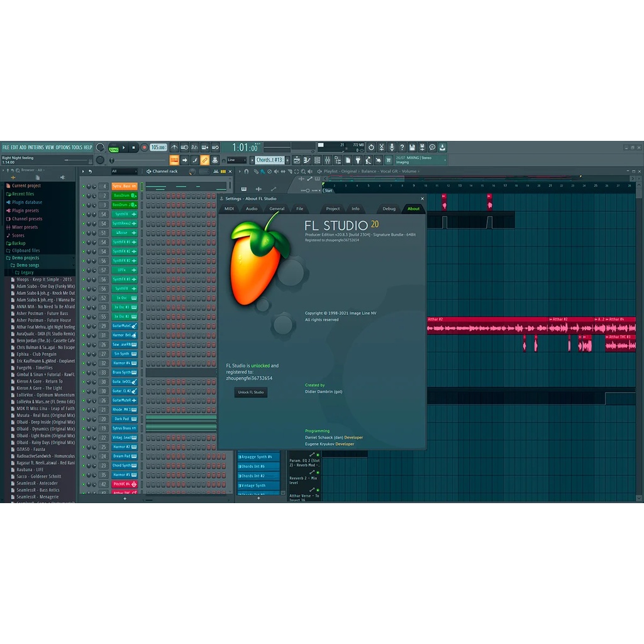Image resolution: width=644 pixels, height=644 pixels.
Task: Close the Channel rack panel
Action: coord(230,171)
